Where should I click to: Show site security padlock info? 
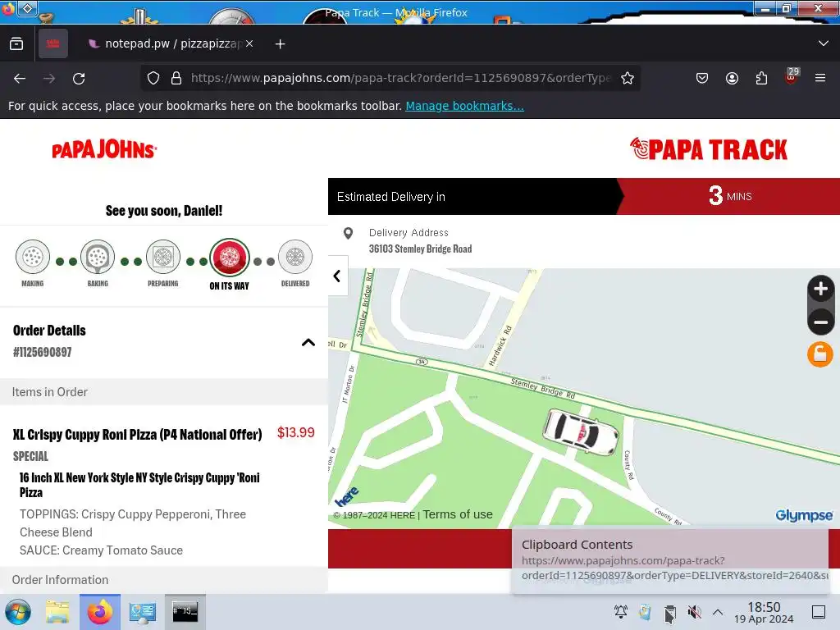[176, 78]
